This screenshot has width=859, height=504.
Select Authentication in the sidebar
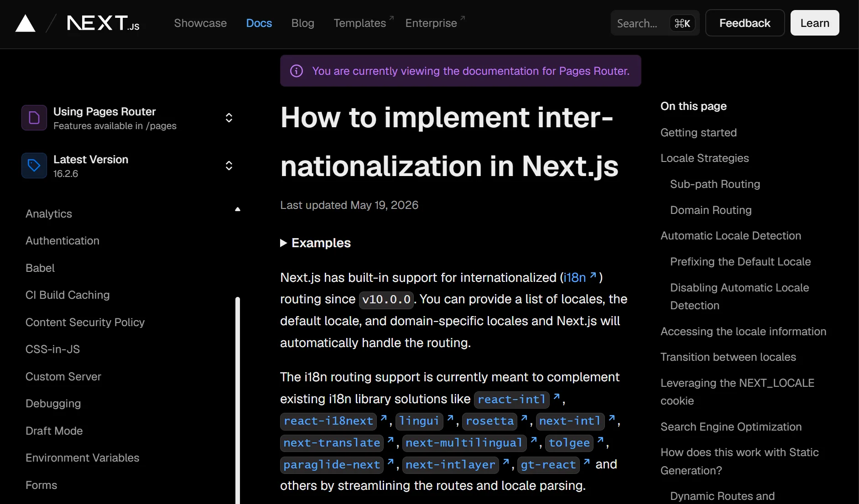[x=62, y=241]
